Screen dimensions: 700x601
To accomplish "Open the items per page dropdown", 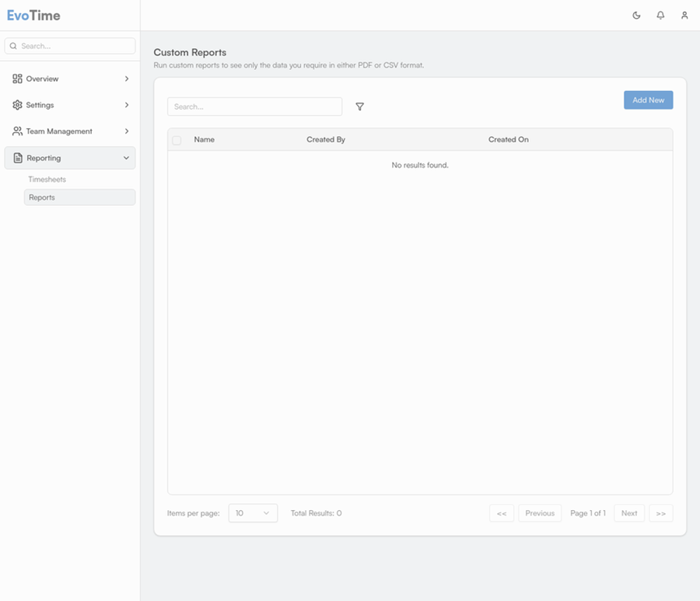I will click(x=253, y=513).
